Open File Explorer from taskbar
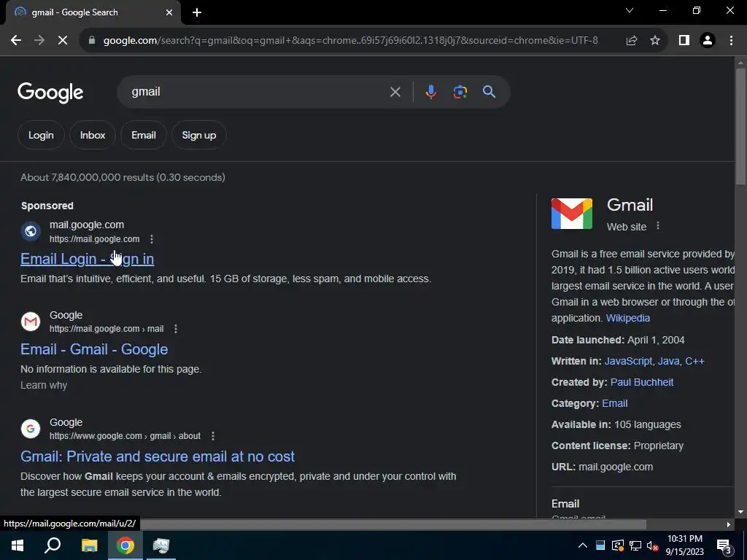747x560 pixels. pos(89,545)
